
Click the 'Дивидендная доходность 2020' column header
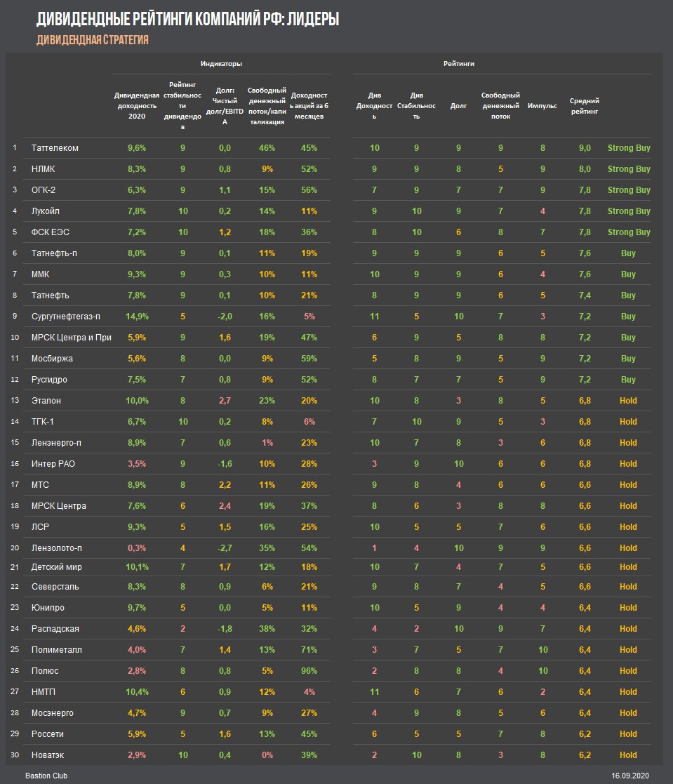click(137, 105)
